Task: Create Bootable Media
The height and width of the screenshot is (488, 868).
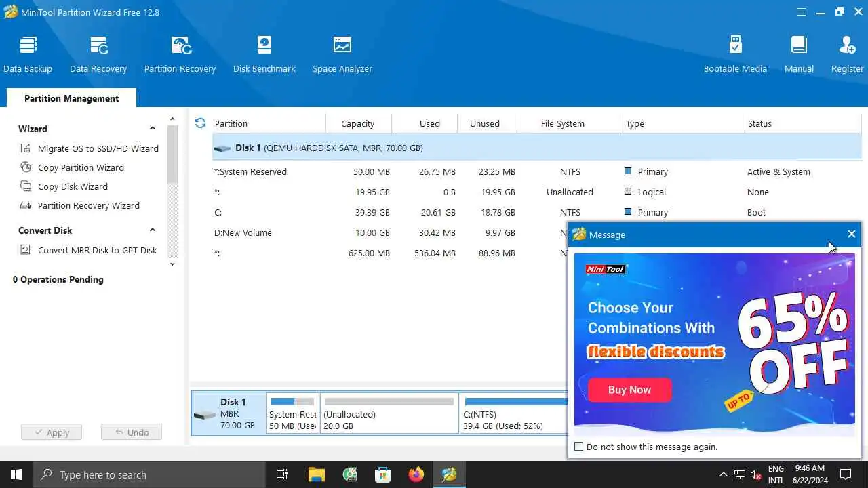Action: tap(735, 54)
